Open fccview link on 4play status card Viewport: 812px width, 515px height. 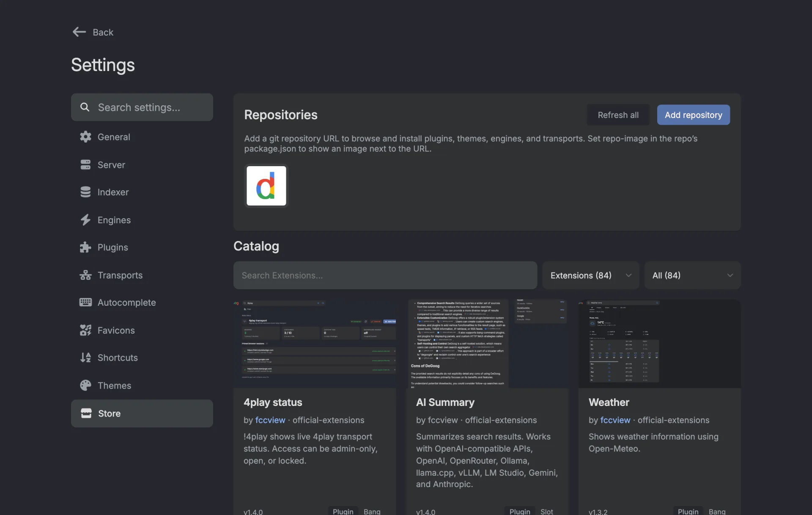click(270, 420)
